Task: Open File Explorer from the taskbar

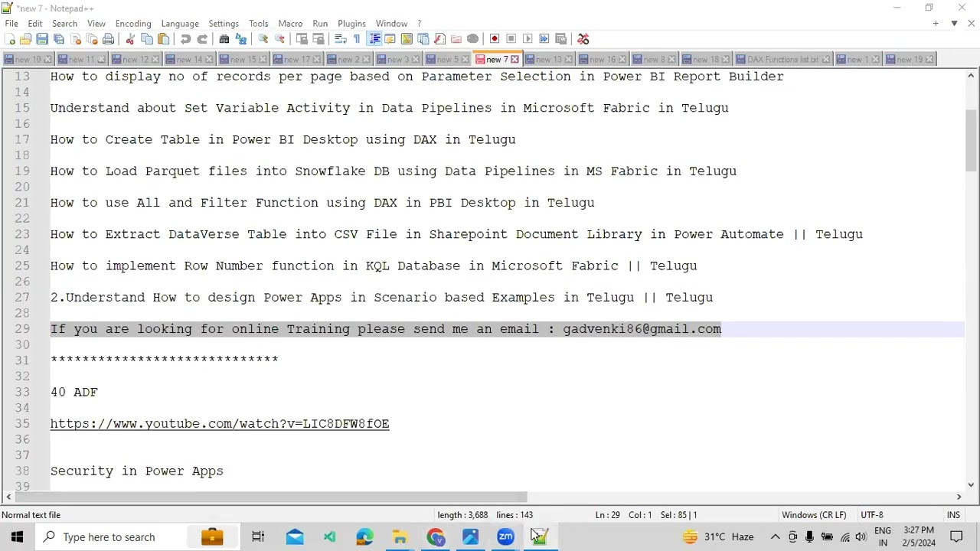Action: [400, 537]
